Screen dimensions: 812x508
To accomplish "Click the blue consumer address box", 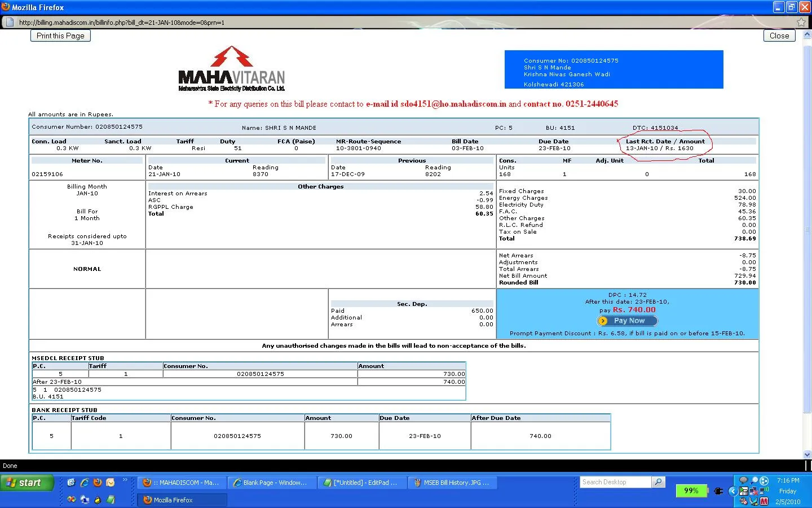I will (614, 69).
